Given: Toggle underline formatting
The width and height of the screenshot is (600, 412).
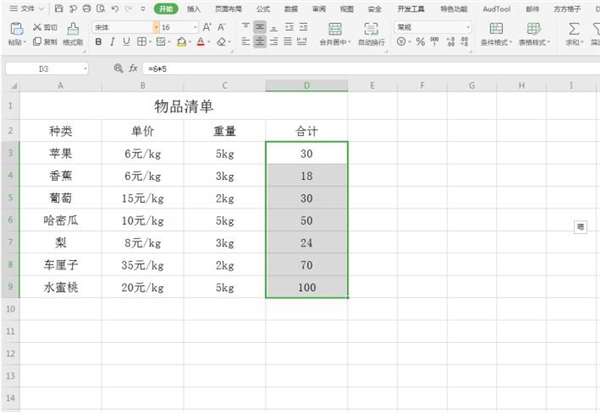Looking at the screenshot, I should point(126,42).
